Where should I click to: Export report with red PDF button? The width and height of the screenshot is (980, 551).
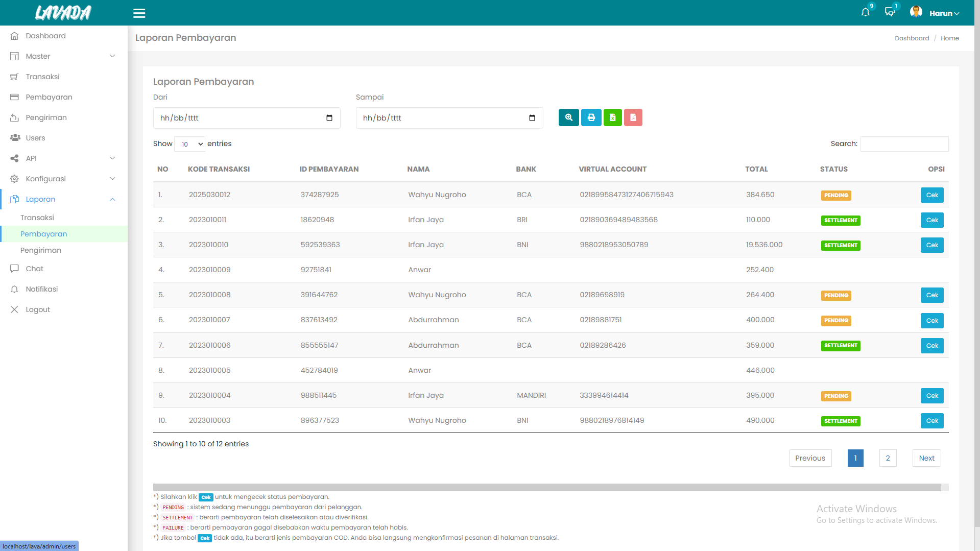tap(633, 117)
